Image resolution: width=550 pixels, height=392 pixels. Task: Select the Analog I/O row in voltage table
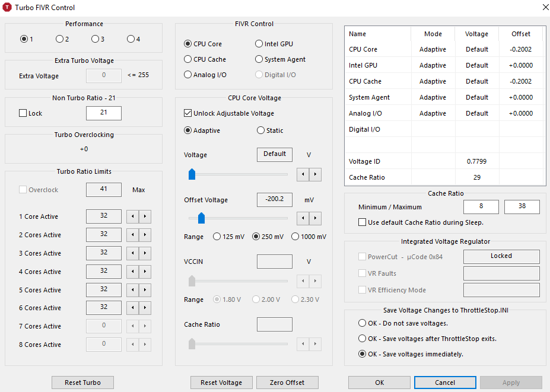coord(444,113)
